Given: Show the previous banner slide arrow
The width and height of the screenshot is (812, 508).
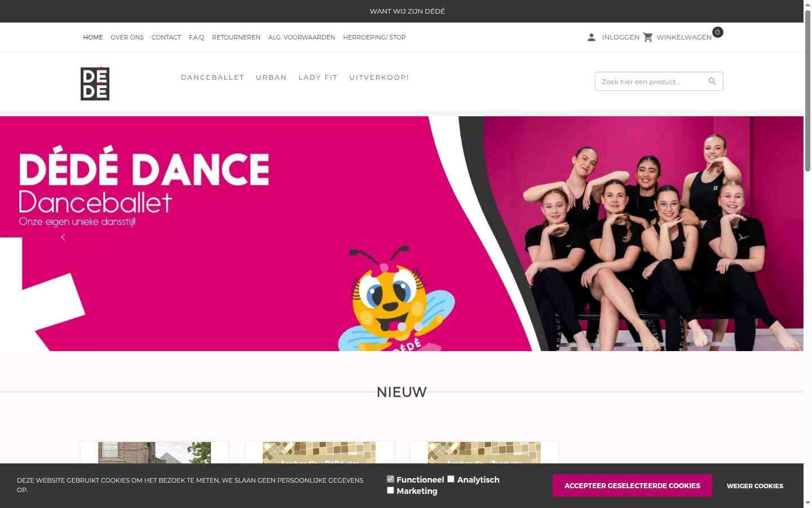Looking at the screenshot, I should (x=63, y=237).
